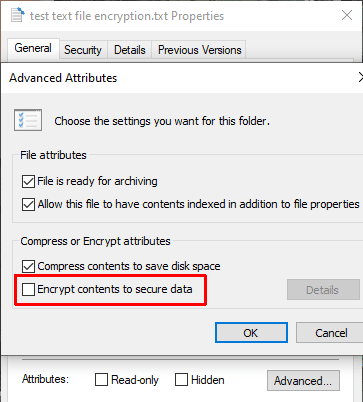363x402 pixels.
Task: Confirm the dialog with OK
Action: coord(251,333)
